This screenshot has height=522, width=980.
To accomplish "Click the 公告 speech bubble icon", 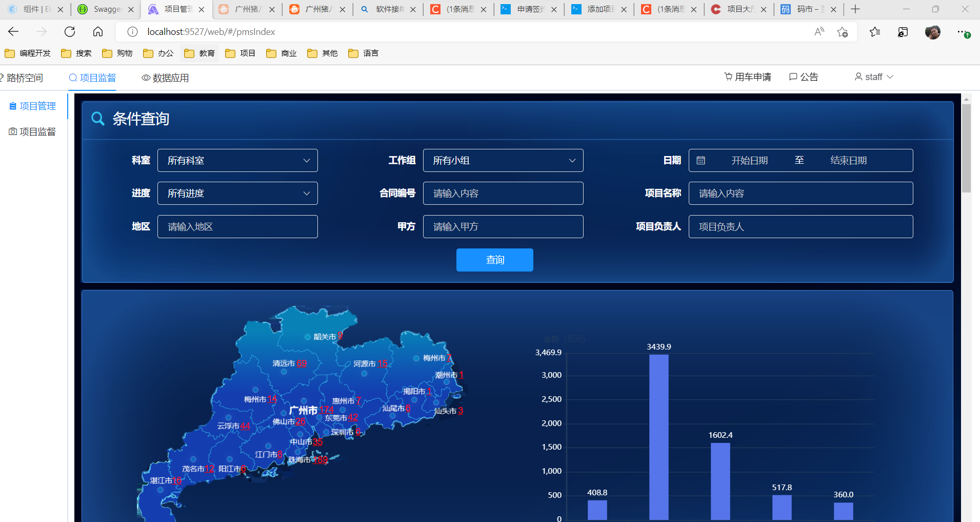I will [x=792, y=76].
